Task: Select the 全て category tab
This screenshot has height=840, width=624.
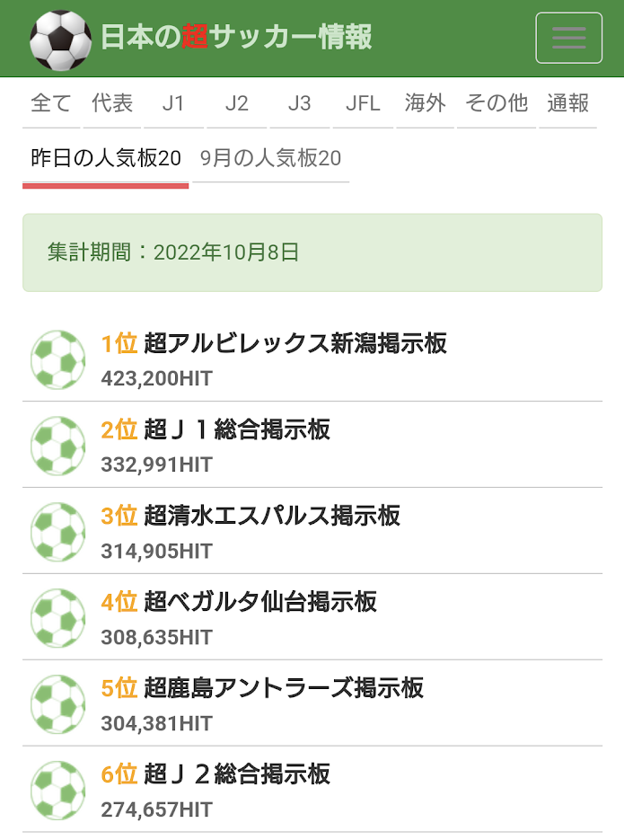Action: 51,103
